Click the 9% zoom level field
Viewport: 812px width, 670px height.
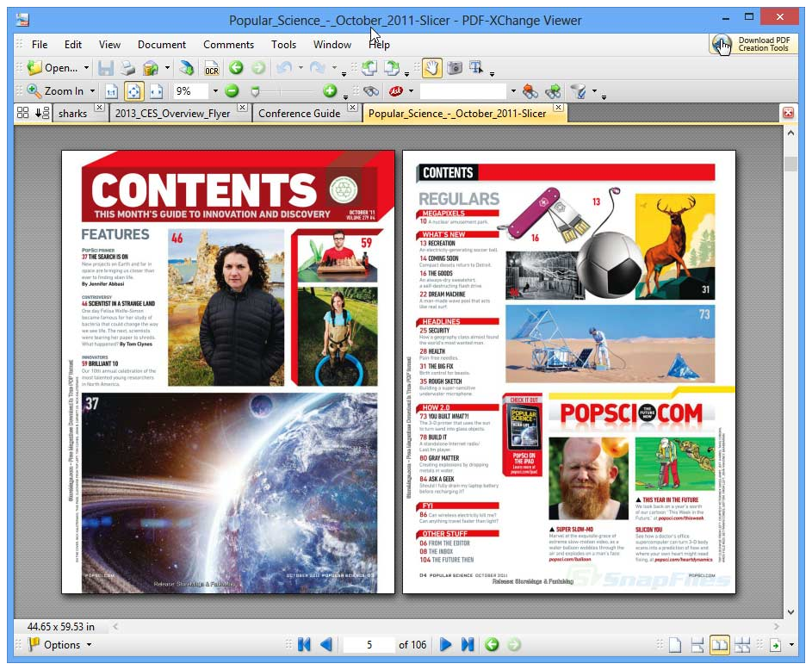(190, 91)
